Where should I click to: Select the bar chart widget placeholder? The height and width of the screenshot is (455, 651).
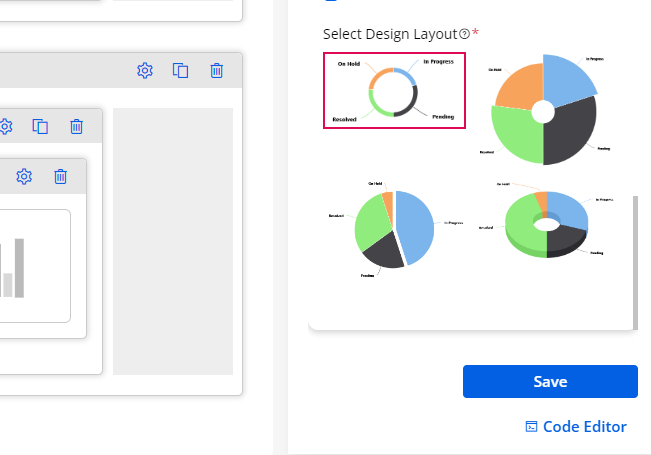coord(30,266)
